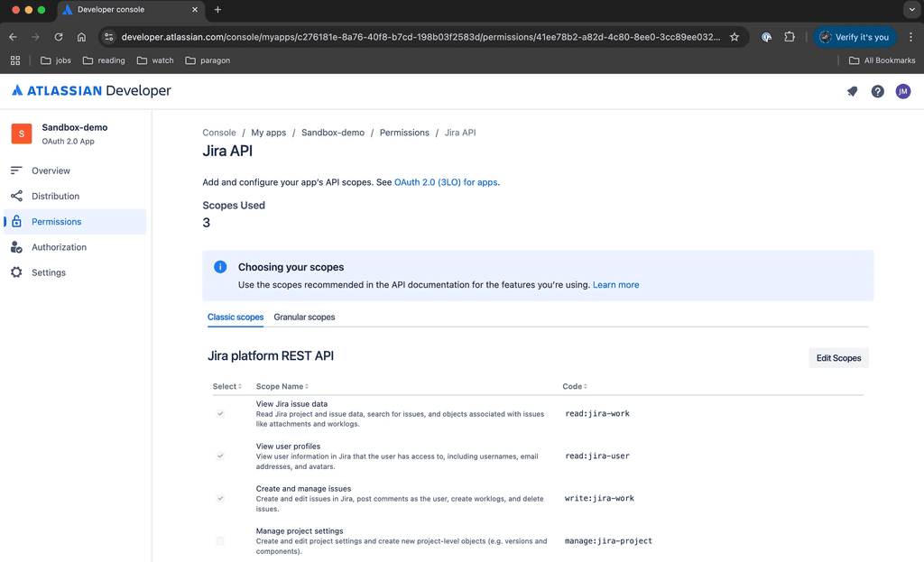Image resolution: width=924 pixels, height=562 pixels.
Task: Select the Classic scopes tab
Action: (x=236, y=318)
